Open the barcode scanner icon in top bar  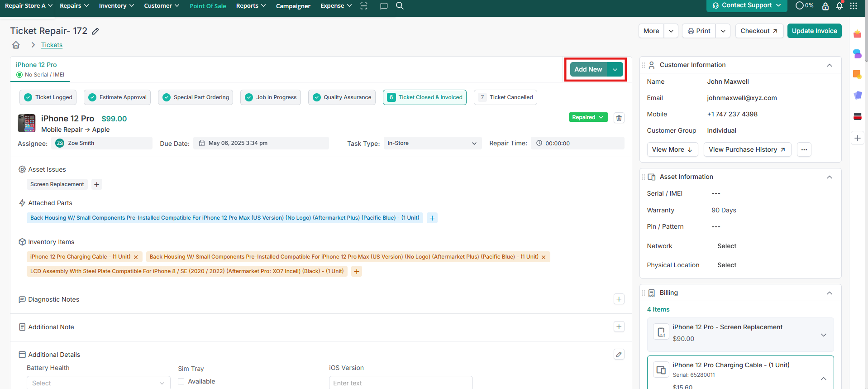[x=364, y=6]
